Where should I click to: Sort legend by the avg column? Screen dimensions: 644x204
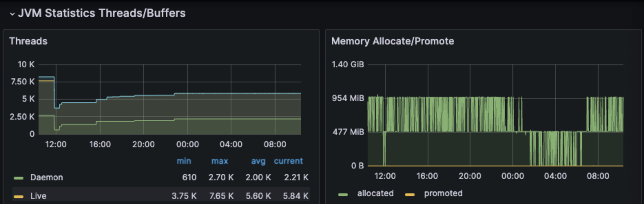point(258,161)
